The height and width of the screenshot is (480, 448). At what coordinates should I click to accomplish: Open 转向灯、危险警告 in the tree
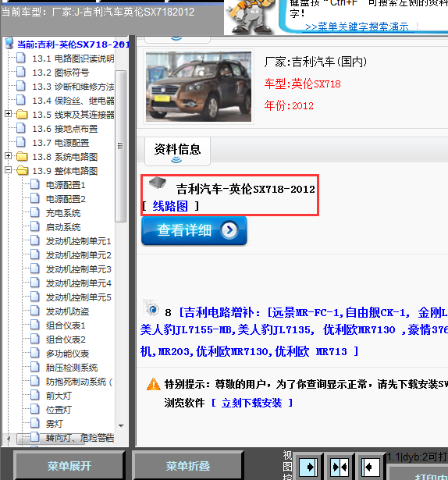pyautogui.click(x=80, y=438)
